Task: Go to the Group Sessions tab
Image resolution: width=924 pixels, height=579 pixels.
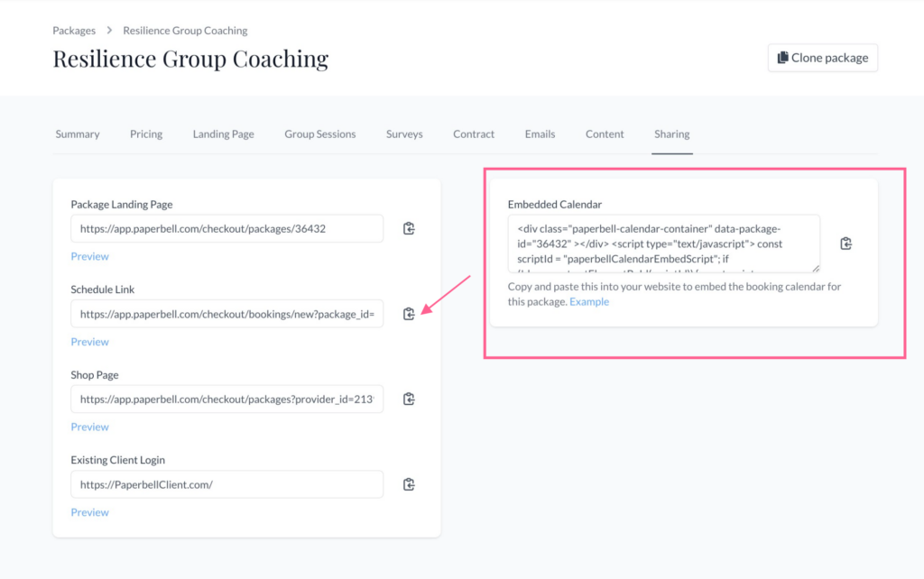Action: click(320, 134)
